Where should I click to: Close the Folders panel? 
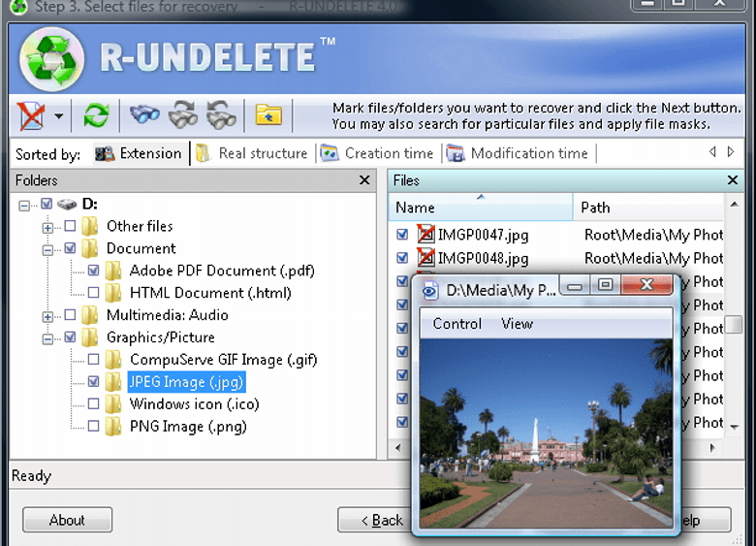(364, 180)
